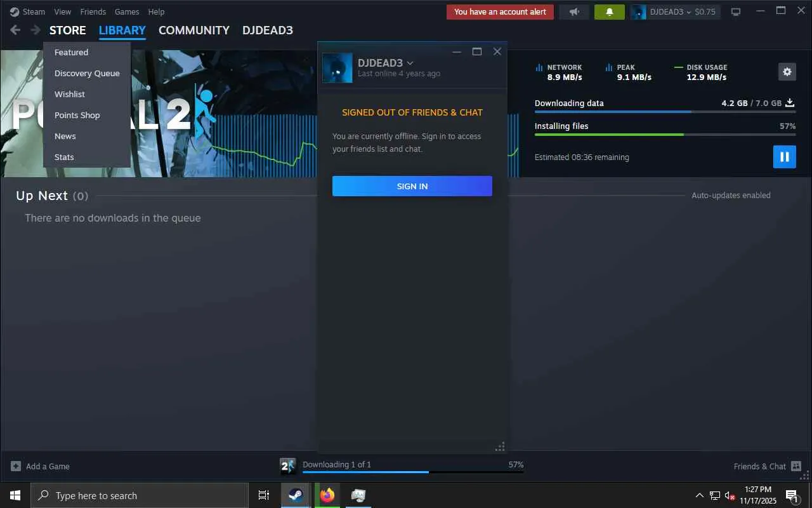Click the Add a Game link
Image resolution: width=812 pixels, height=508 pixels.
point(48,466)
